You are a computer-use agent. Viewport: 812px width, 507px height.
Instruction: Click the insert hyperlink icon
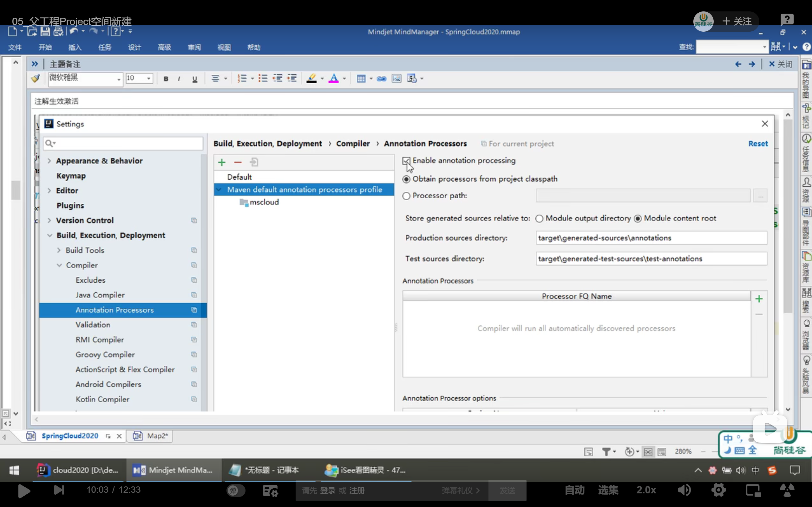[381, 79]
